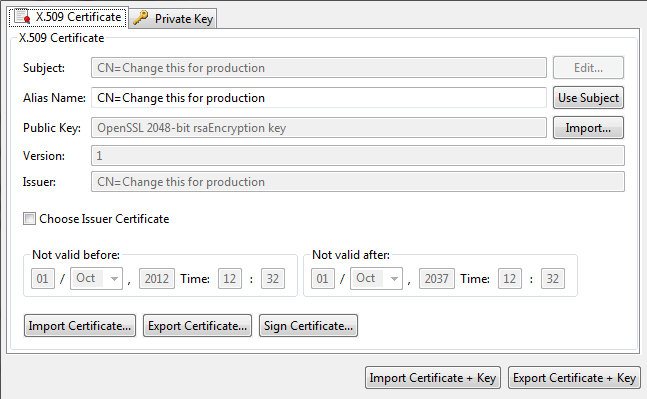Click the Public Key field
Screen dimensions: 647x399
click(x=319, y=128)
